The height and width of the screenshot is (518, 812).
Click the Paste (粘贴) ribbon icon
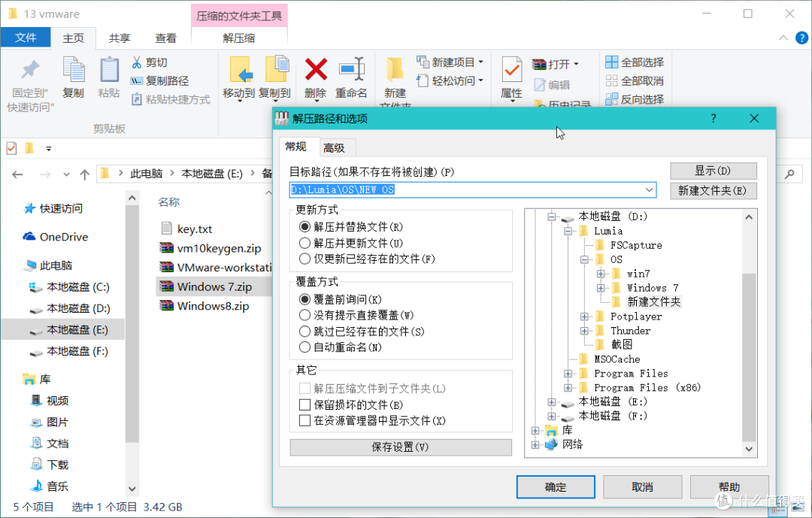tap(109, 70)
